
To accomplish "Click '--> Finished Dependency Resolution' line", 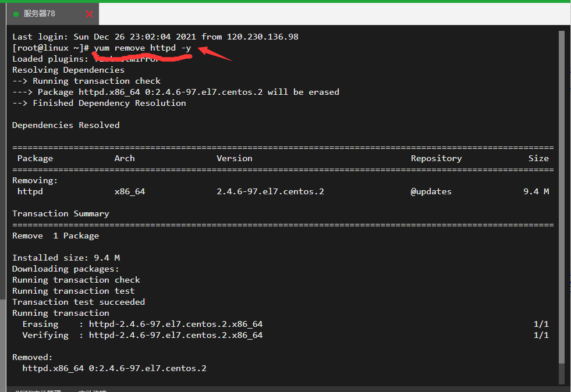I will 99,103.
